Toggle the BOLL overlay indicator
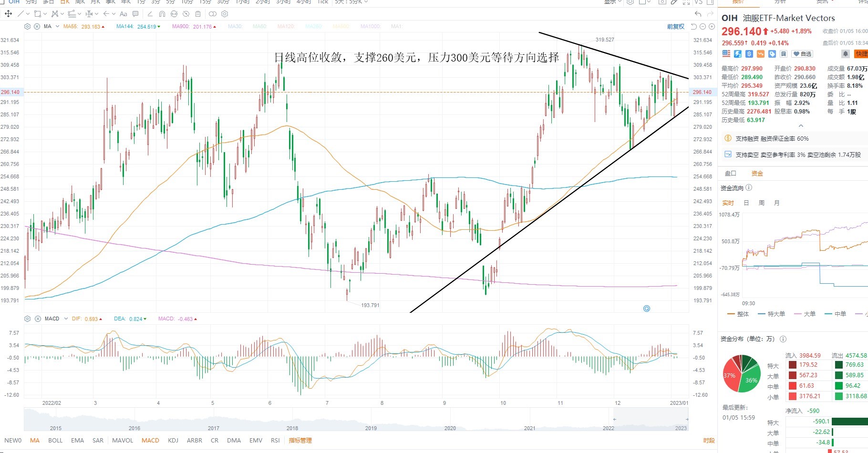868x453 pixels. tap(55, 440)
